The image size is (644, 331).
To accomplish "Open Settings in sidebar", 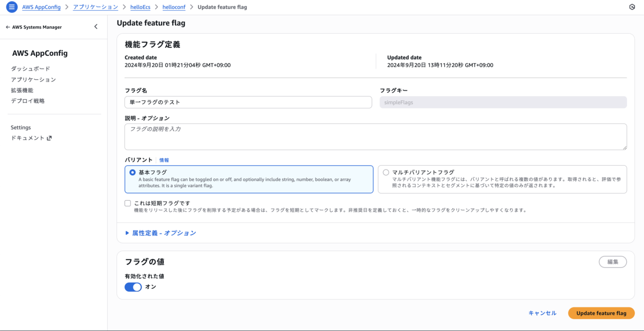I will point(21,128).
